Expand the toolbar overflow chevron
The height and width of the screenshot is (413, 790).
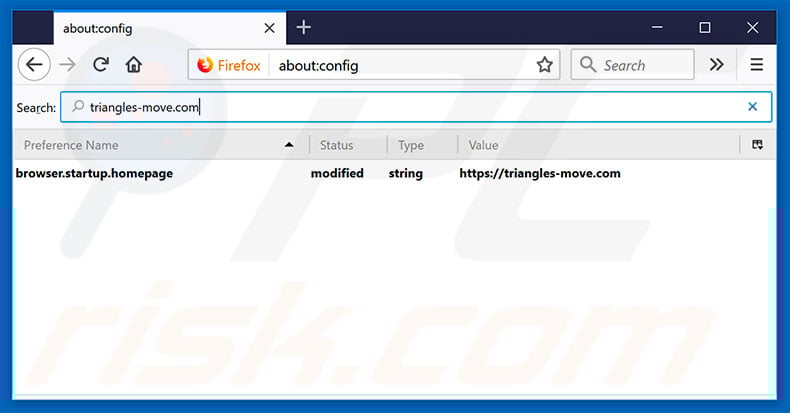[716, 64]
